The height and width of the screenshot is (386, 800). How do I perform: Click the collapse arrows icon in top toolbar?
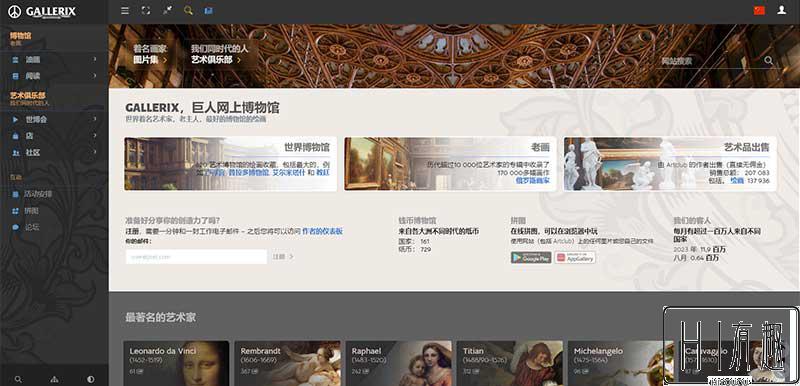(x=167, y=10)
